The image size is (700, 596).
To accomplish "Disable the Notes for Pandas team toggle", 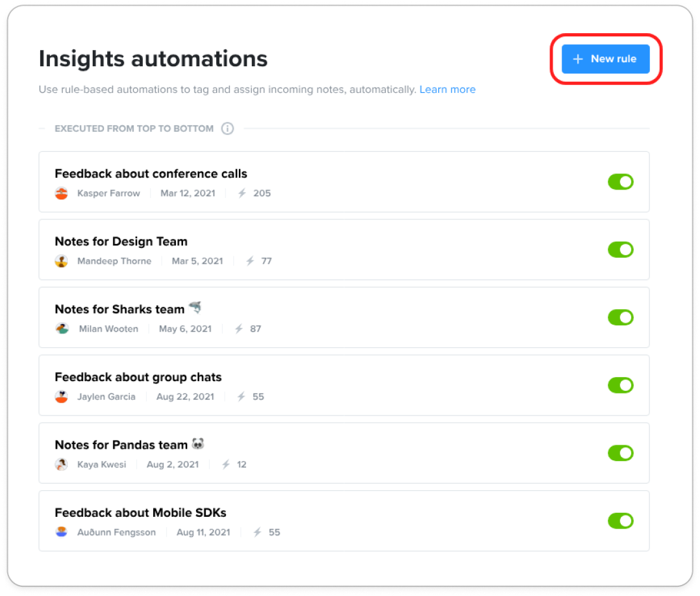I will click(x=621, y=453).
